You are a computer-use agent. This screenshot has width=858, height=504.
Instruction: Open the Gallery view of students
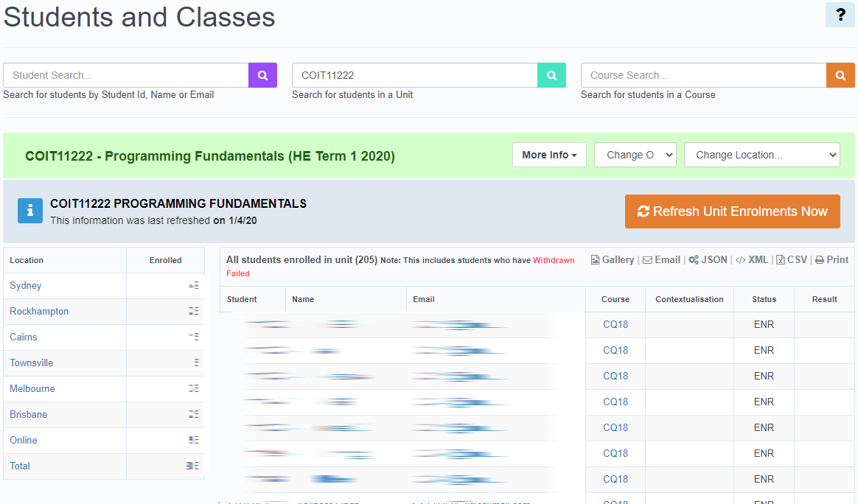coord(613,260)
